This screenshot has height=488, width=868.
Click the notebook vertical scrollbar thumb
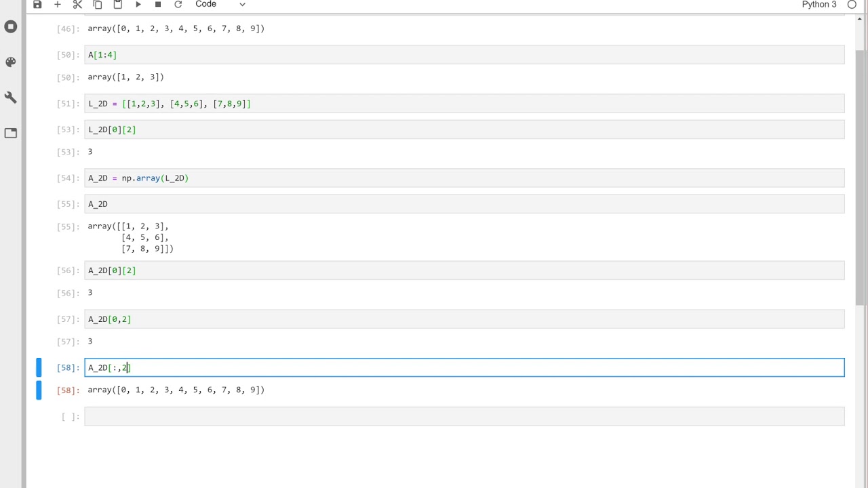[860, 176]
